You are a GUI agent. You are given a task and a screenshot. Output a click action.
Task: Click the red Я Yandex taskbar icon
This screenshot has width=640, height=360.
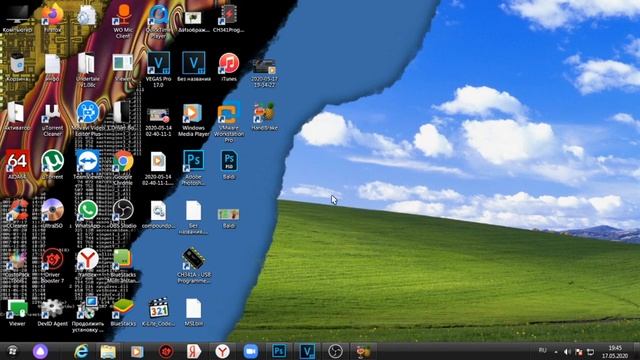(194, 351)
